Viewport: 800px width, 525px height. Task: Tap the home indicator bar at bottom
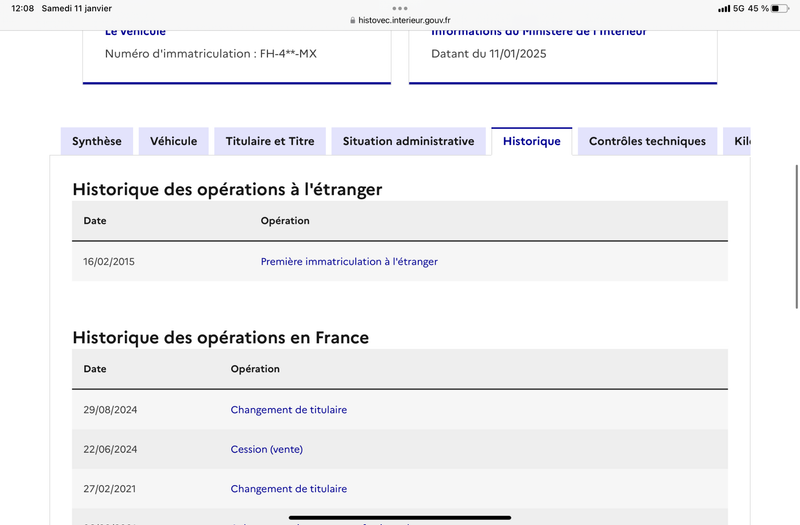coord(400,517)
